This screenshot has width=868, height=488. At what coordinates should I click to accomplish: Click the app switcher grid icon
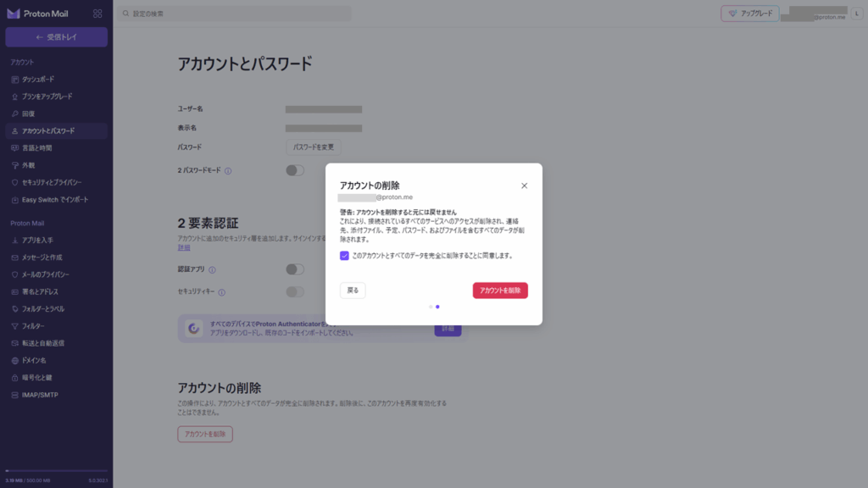pos(97,14)
